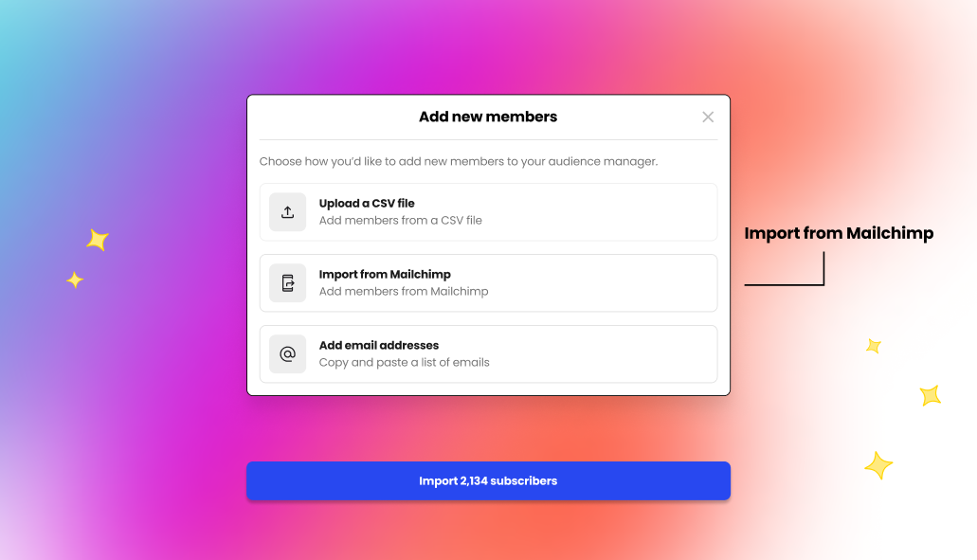Choose Import from Mailchimp option in dialog
This screenshot has width=977, height=560.
coord(385,275)
